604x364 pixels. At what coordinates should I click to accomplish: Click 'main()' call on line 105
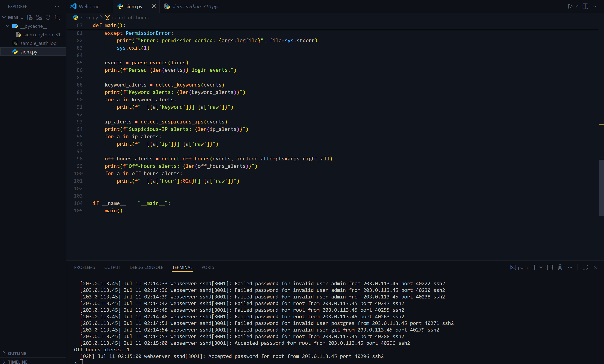coord(113,210)
